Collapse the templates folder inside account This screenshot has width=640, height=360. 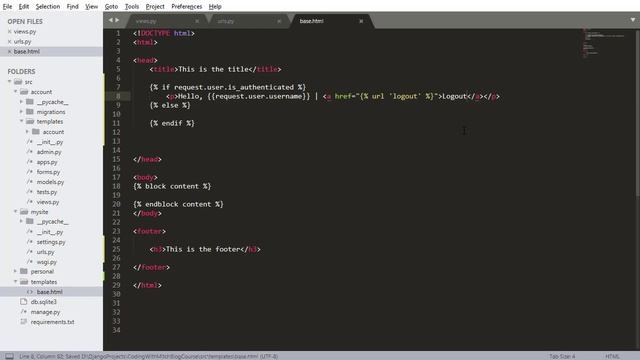point(21,122)
